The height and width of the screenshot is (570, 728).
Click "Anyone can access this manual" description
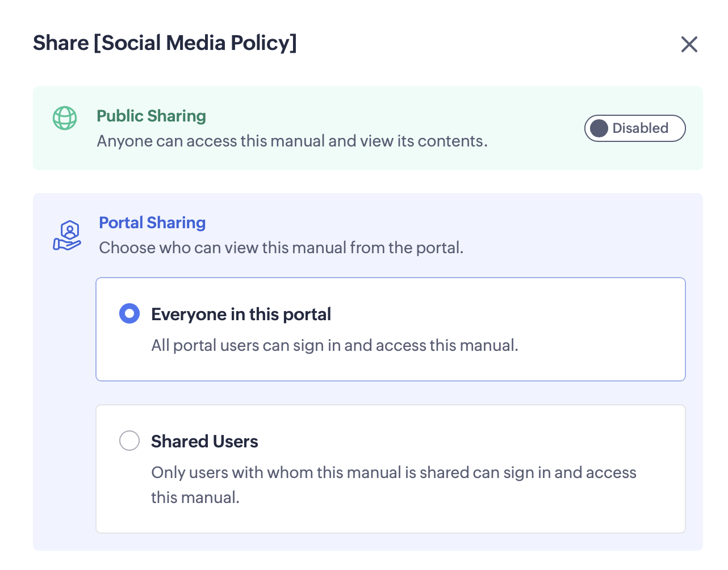(292, 141)
